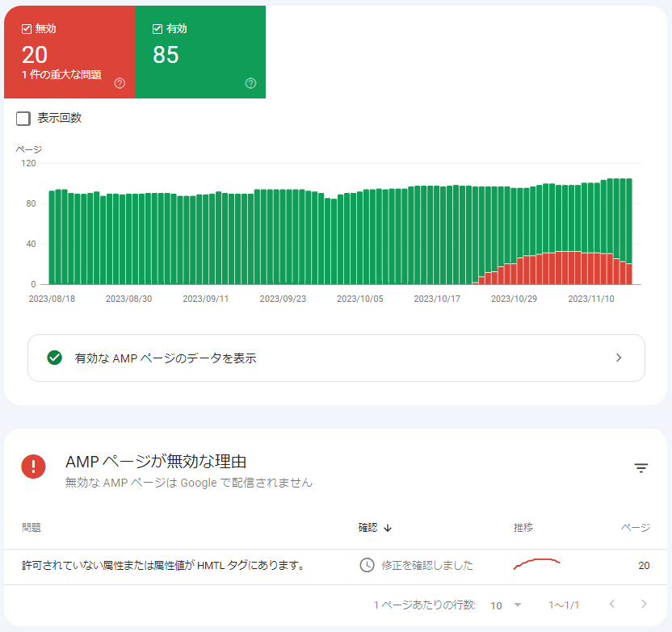Click the ページ column header
Image resolution: width=672 pixels, height=632 pixels.
click(x=635, y=528)
